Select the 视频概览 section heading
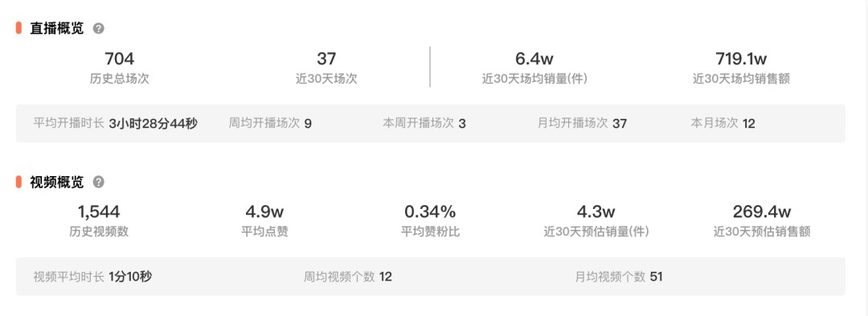This screenshot has height=316, width=868. (57, 182)
